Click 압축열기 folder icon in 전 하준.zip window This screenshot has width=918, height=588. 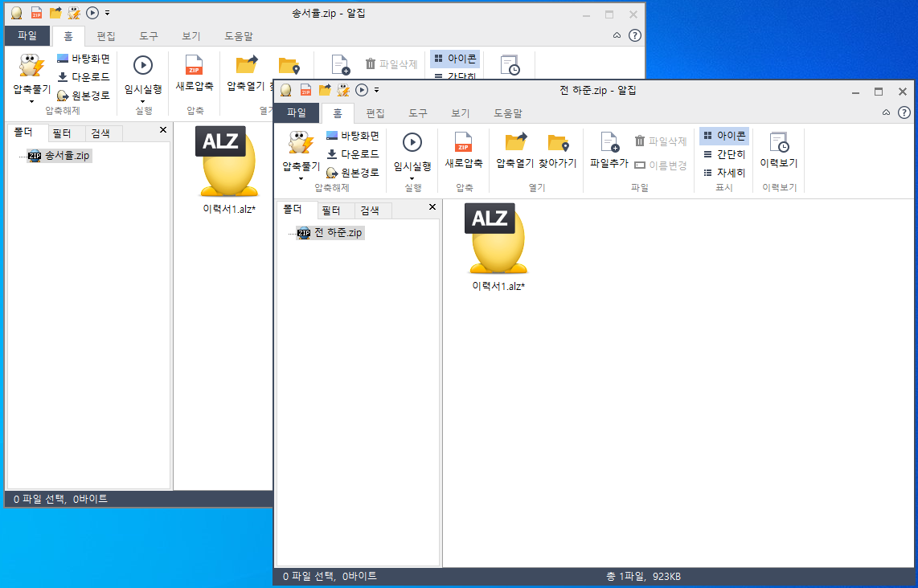click(515, 142)
